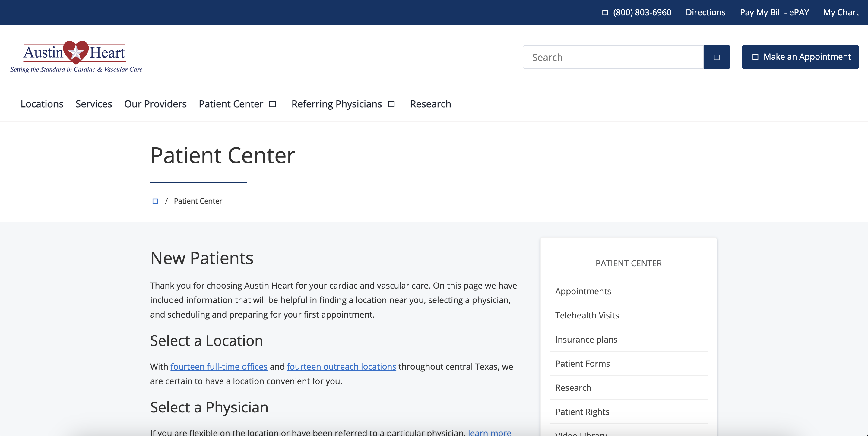Call the (800) 803-6960 phone link
The height and width of the screenshot is (436, 868).
[642, 12]
